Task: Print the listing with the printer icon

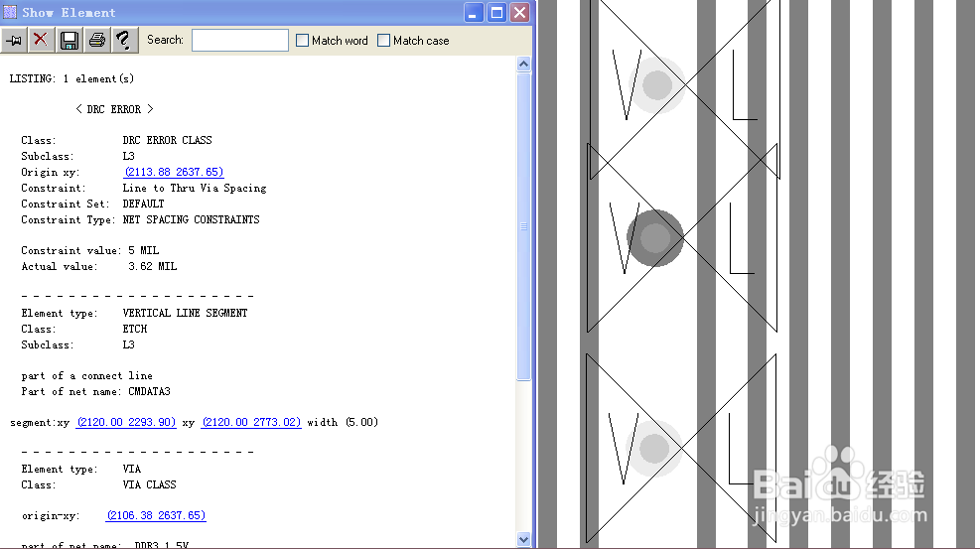Action: pyautogui.click(x=97, y=40)
